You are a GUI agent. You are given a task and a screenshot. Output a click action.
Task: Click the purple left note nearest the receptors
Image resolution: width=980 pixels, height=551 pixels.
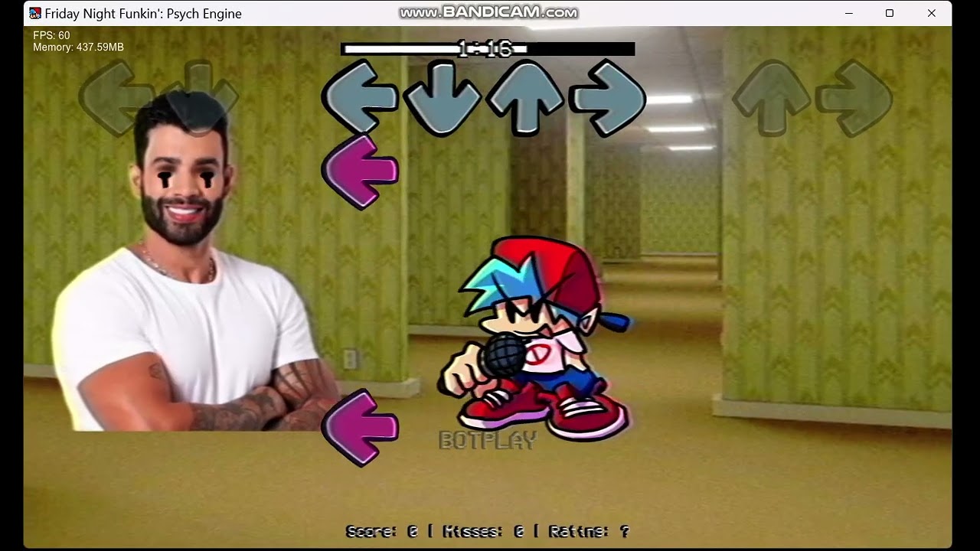(x=360, y=171)
